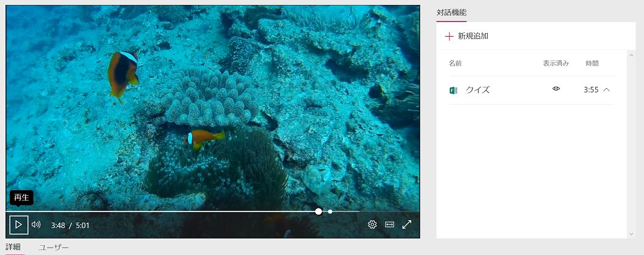
Task: Enter fullscreen with the expand arrows icon
Action: click(407, 224)
